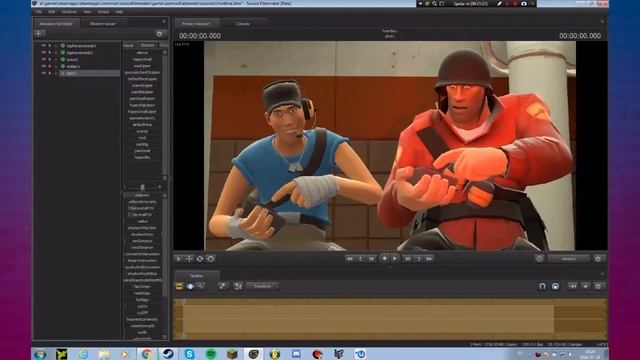Toggle visibility eye of scout1 set
The image size is (640, 360).
[x=44, y=59]
